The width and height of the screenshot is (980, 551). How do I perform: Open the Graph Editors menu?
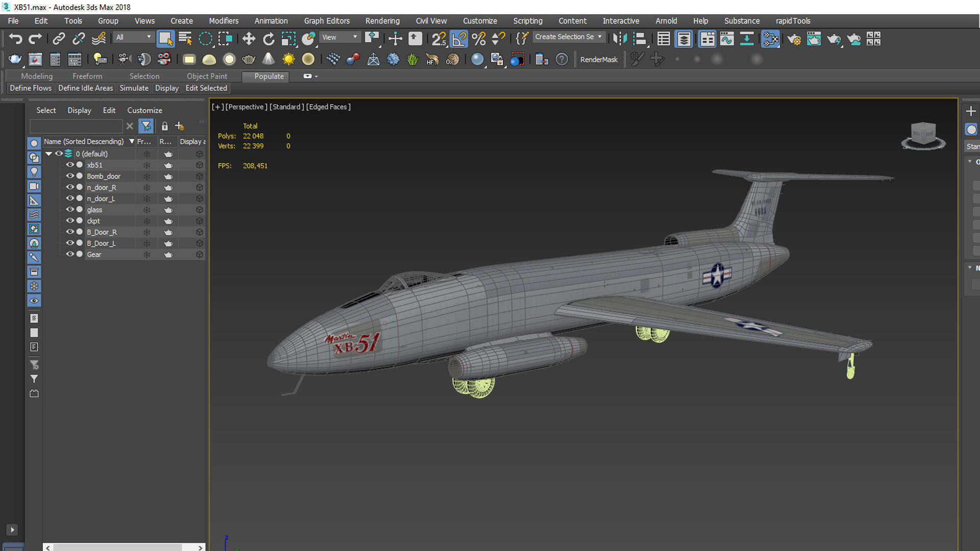click(x=327, y=21)
